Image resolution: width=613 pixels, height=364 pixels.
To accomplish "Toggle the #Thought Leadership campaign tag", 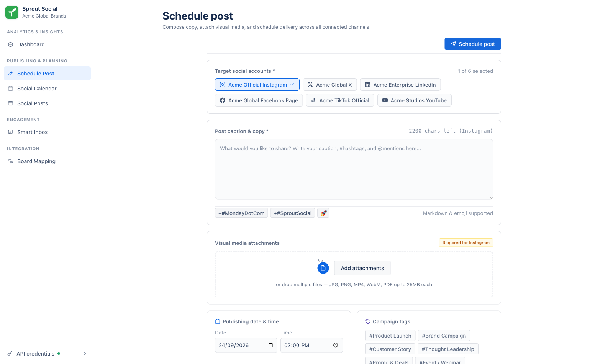I will [x=448, y=349].
